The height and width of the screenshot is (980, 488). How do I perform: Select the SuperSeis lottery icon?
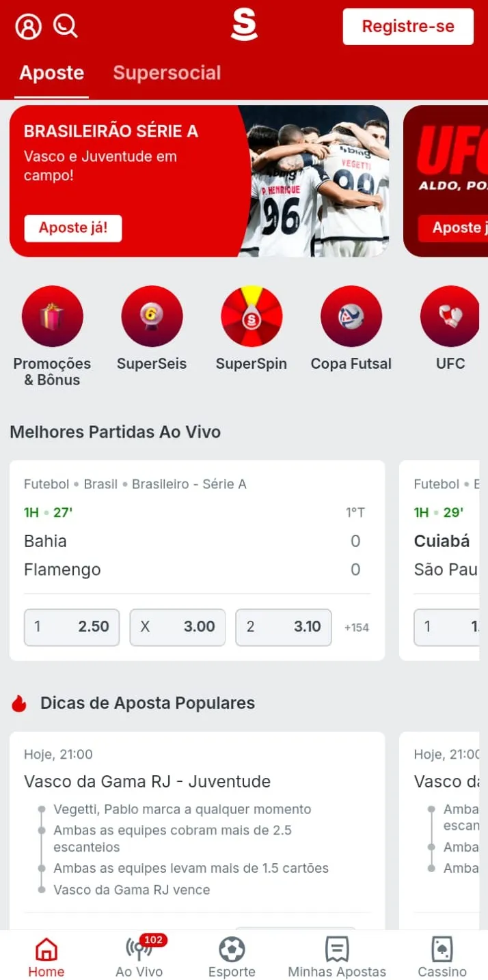[152, 316]
